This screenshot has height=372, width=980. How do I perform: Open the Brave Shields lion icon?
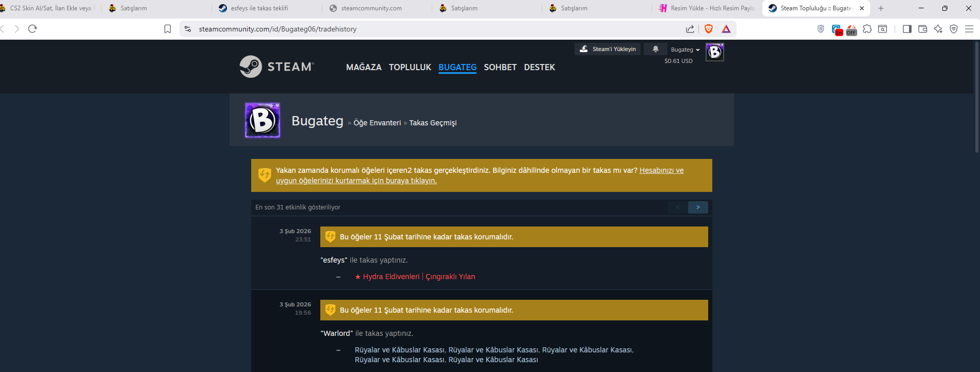(709, 29)
